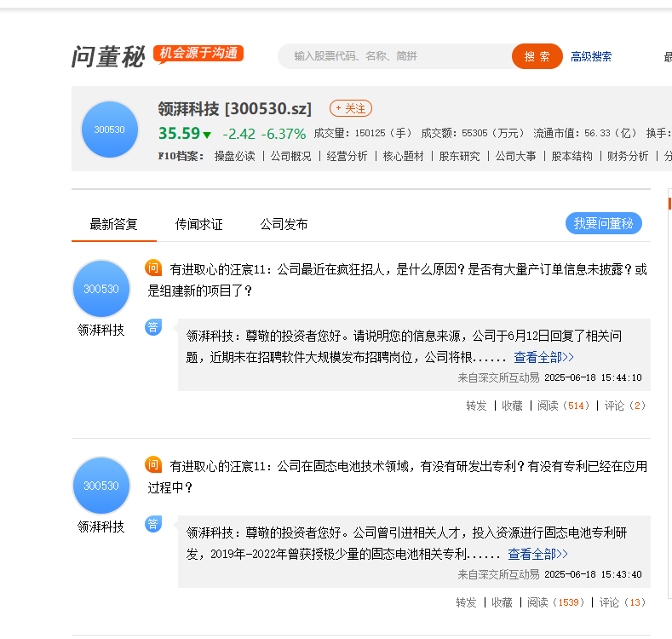
Task: Click 领湃科技 avatar beside the recruiting question
Action: pyautogui.click(x=101, y=289)
